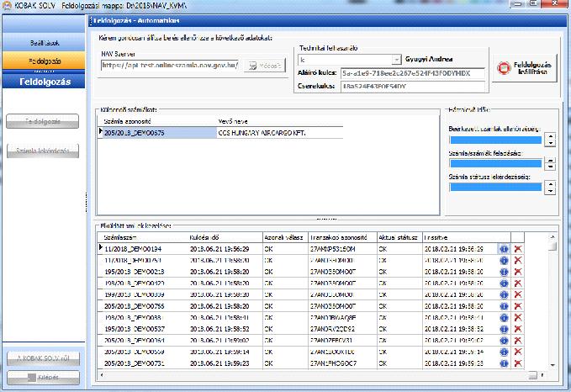This screenshot has width=571, height=392.
Task: Remove the 199/2018 invoice row via red X
Action: [517, 294]
